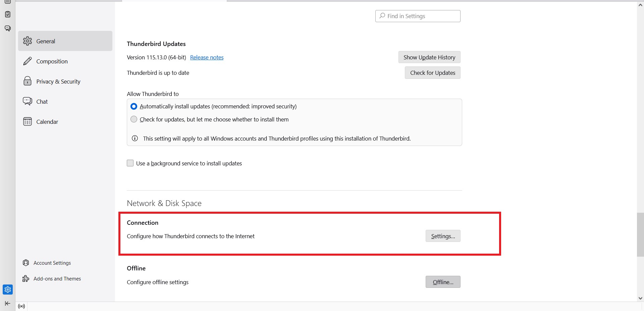The width and height of the screenshot is (644, 311).
Task: Collapse the spaces toolbar arrow icon
Action: 7,304
